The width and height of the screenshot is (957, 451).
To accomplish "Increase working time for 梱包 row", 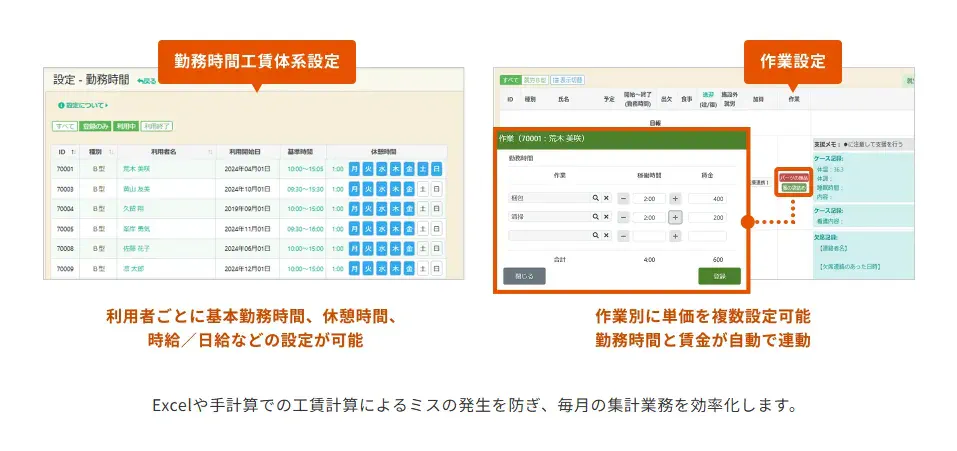I will coord(675,198).
